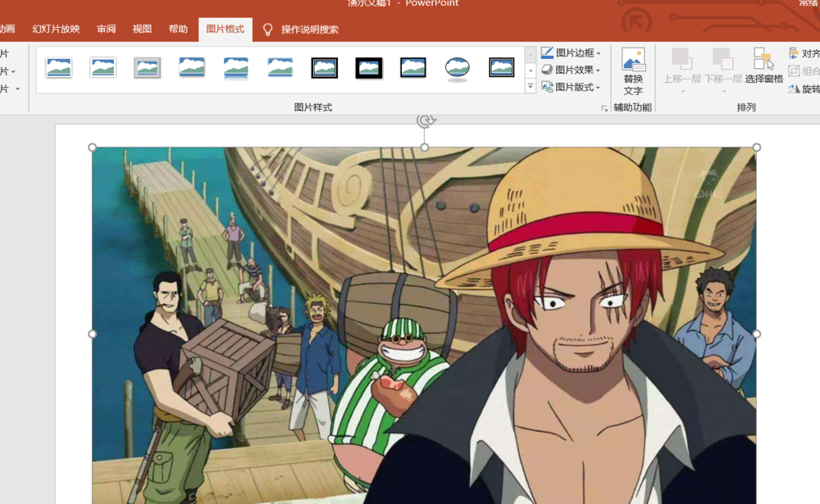Select the soft-edge oval picture style
820x504 pixels.
(458, 68)
